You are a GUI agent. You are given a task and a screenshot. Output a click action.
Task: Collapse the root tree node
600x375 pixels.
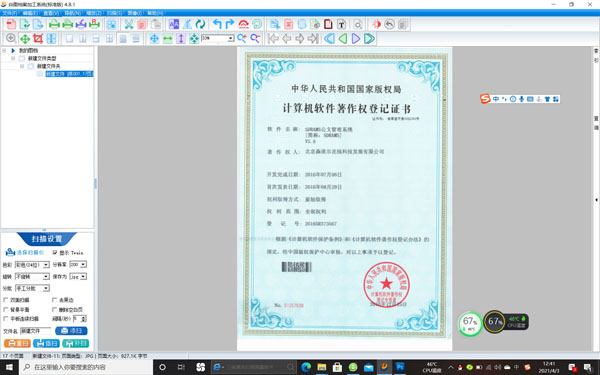(x=4, y=51)
